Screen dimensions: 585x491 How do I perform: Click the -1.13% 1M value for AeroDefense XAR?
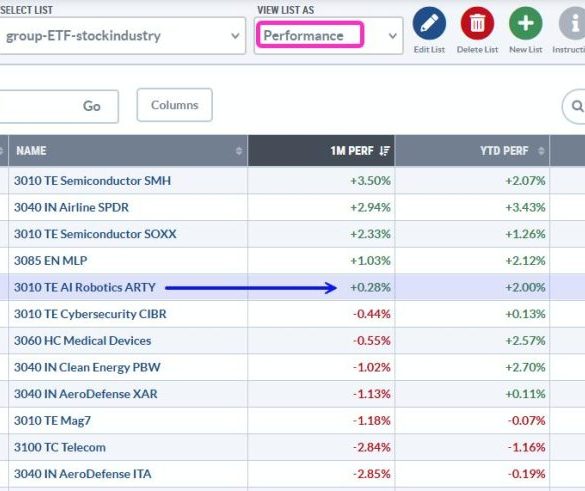click(x=372, y=394)
